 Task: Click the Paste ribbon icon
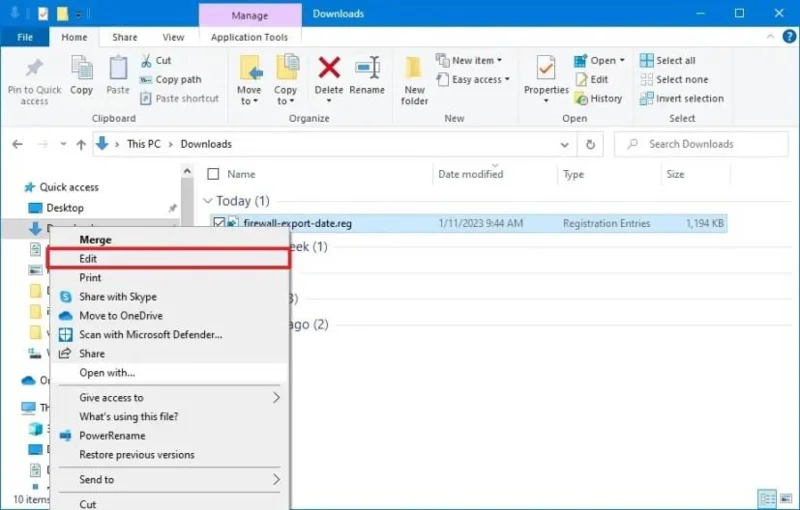(118, 68)
